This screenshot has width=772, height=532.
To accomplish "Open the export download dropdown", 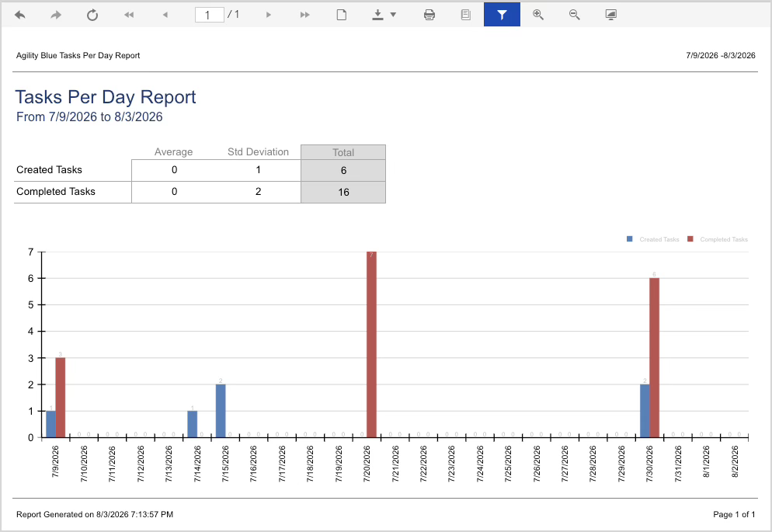I will [384, 15].
